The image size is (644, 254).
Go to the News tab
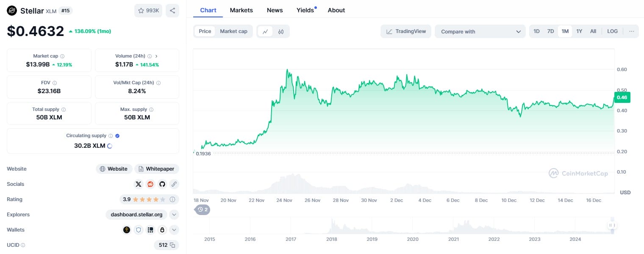pyautogui.click(x=275, y=10)
